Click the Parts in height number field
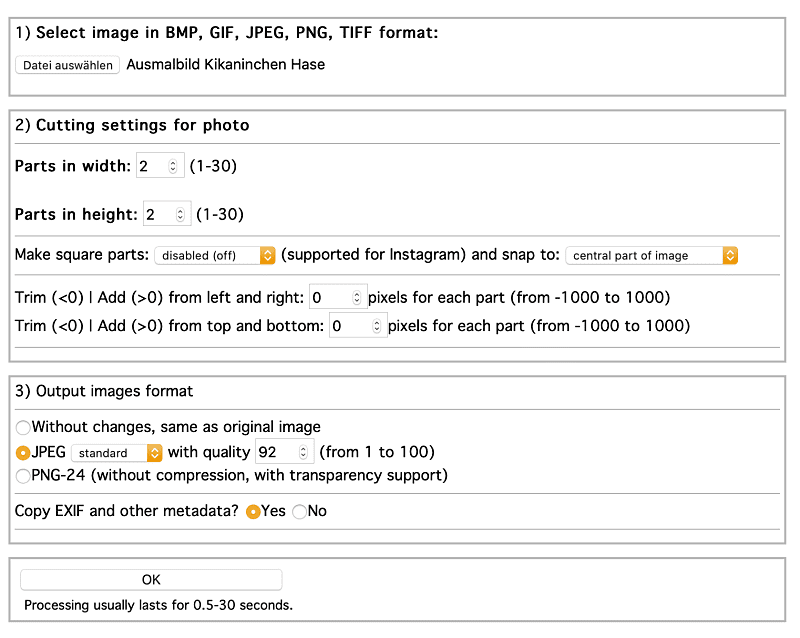 click(167, 214)
